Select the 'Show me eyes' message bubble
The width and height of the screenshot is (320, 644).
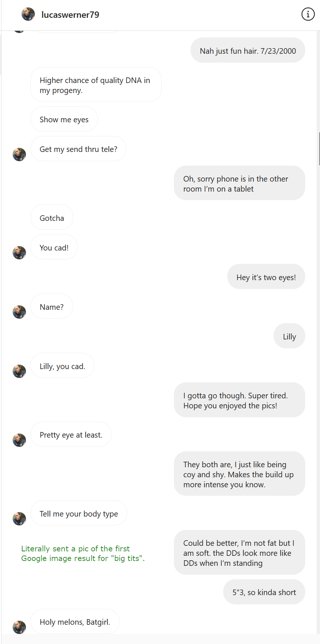64,119
